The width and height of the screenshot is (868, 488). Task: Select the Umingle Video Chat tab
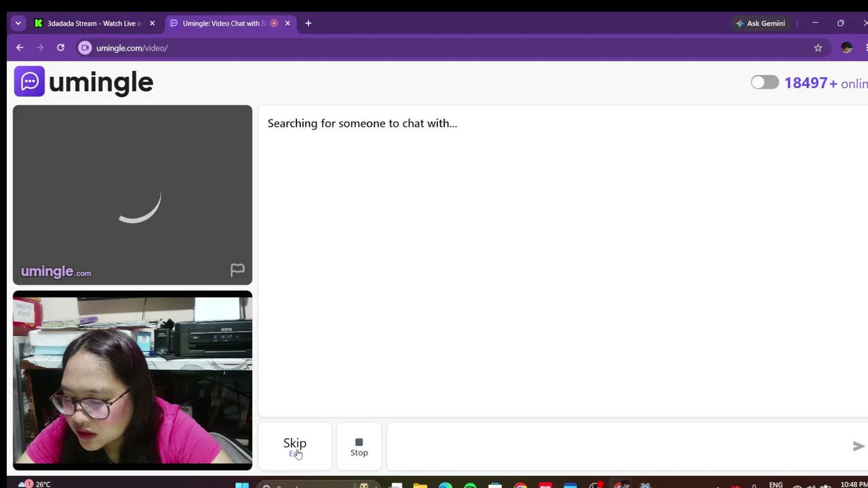231,23
